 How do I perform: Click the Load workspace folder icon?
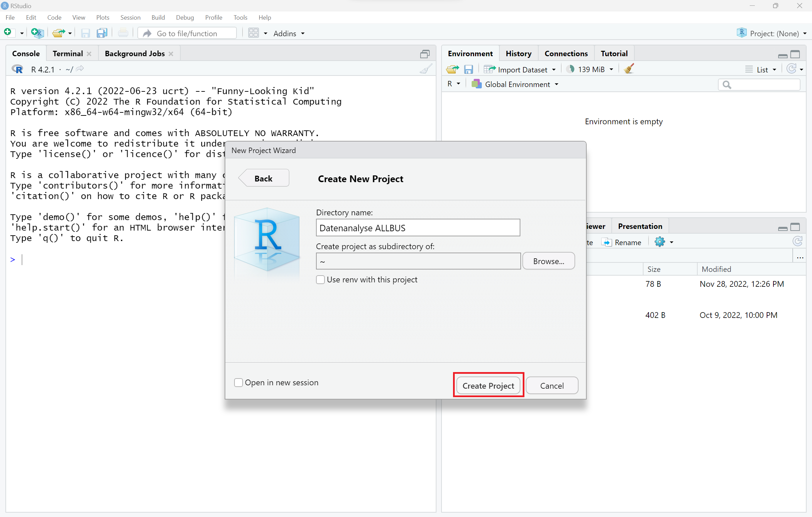pos(452,69)
